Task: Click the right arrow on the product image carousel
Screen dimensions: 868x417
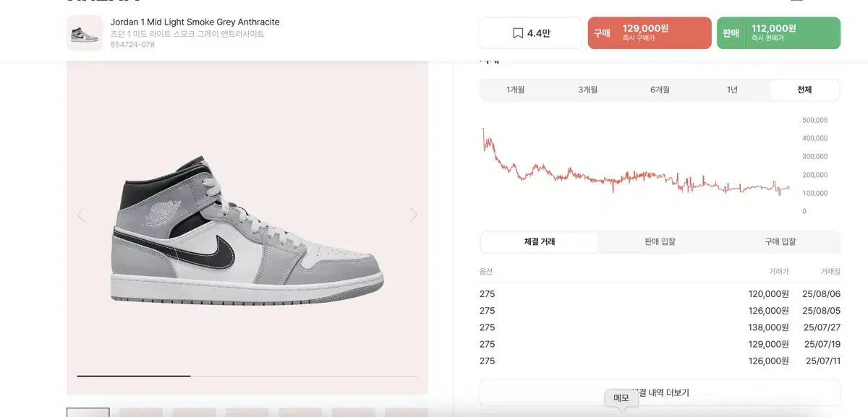Action: [413, 214]
